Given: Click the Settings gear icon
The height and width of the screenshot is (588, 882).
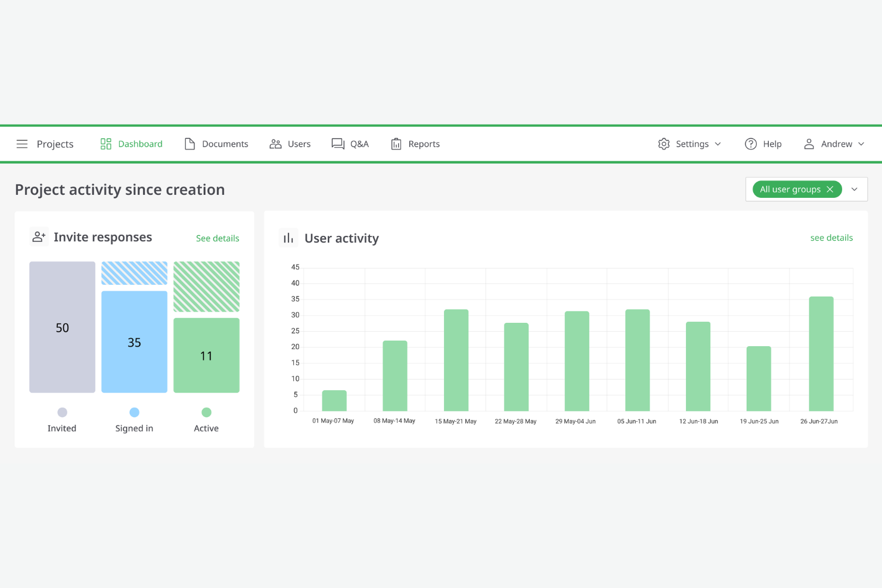Looking at the screenshot, I should click(664, 144).
